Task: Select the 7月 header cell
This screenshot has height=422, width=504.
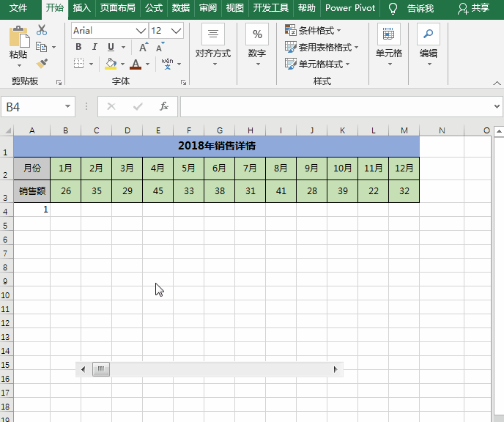Action: [250, 169]
